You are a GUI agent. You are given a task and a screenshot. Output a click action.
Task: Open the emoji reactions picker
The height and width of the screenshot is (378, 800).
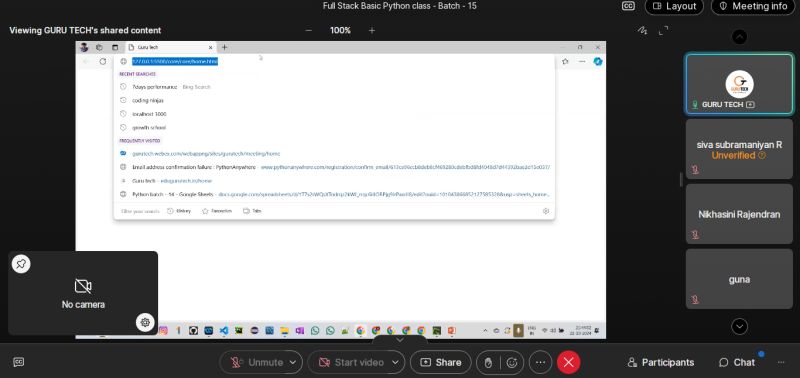point(512,362)
